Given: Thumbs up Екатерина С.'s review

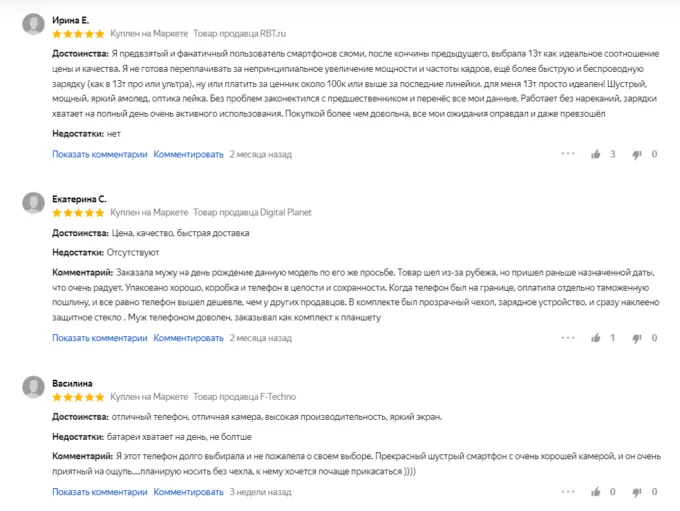Looking at the screenshot, I should 596,338.
